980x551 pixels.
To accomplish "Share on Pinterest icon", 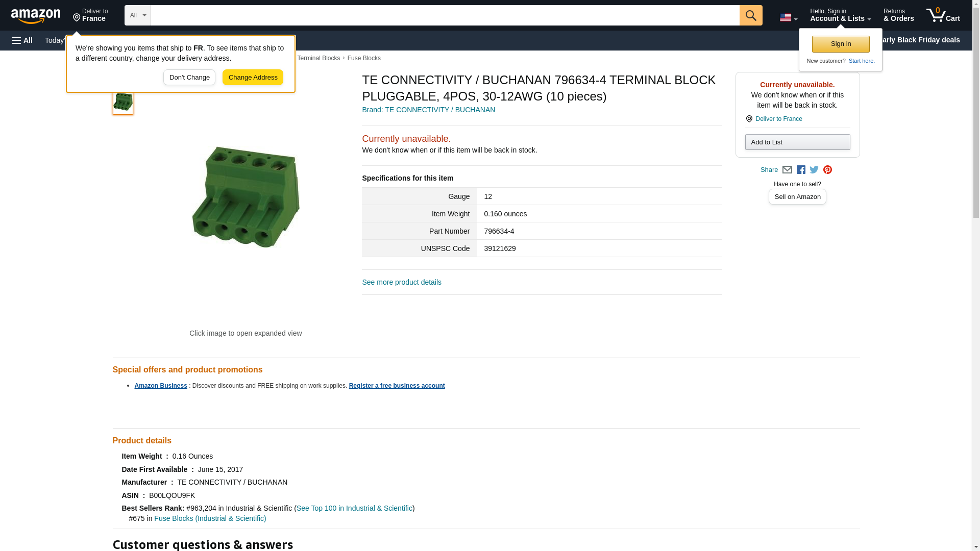I will 827,170.
